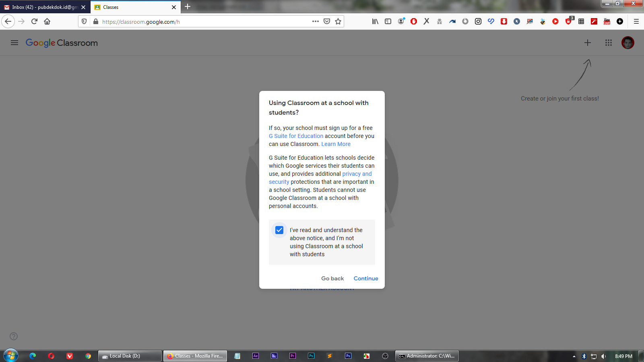Image resolution: width=644 pixels, height=362 pixels.
Task: Click the red stop-hand blocker extension
Action: (x=414, y=21)
